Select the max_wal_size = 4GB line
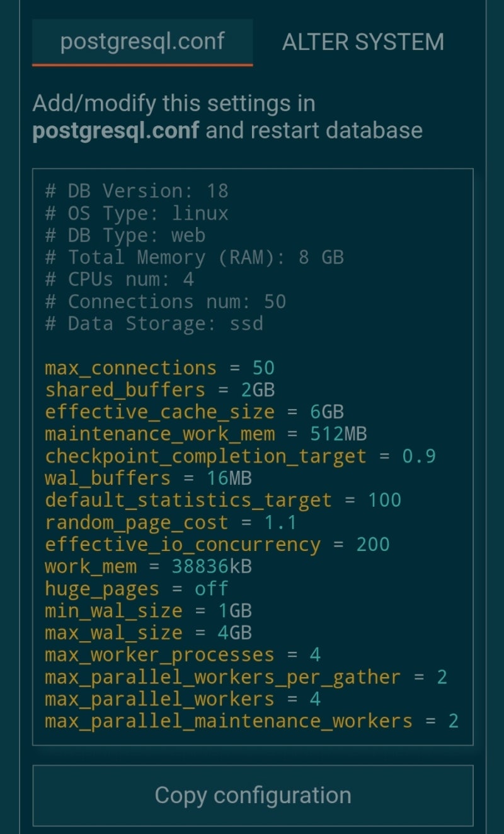This screenshot has width=504, height=834. pyautogui.click(x=148, y=633)
